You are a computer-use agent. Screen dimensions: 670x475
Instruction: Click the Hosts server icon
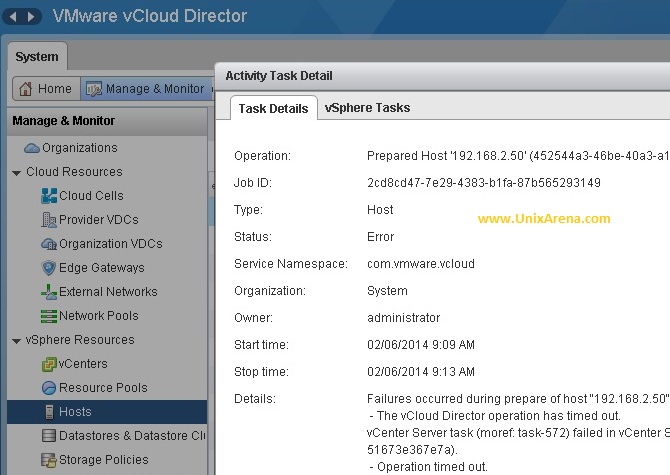coord(50,412)
